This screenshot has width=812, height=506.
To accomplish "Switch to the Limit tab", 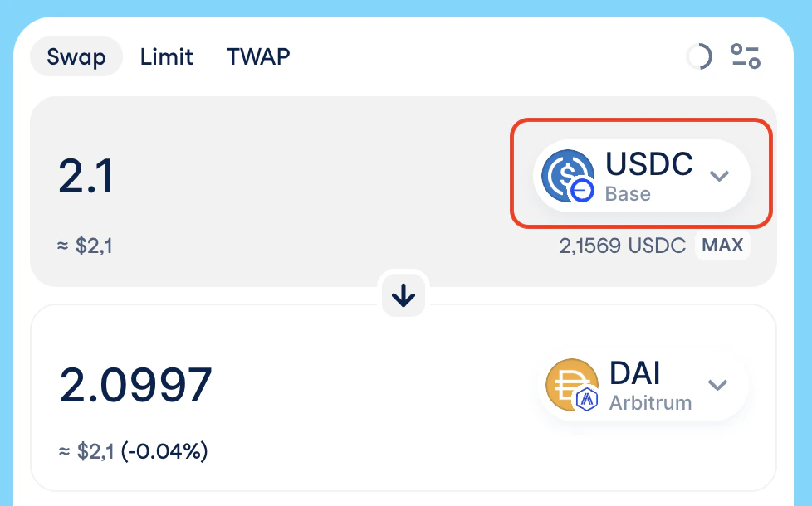I will point(166,56).
